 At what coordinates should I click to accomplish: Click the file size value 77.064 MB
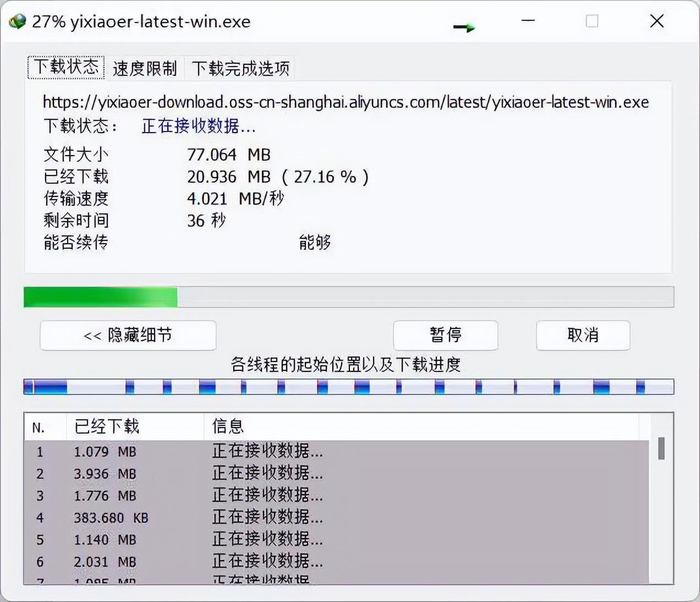pyautogui.click(x=229, y=155)
